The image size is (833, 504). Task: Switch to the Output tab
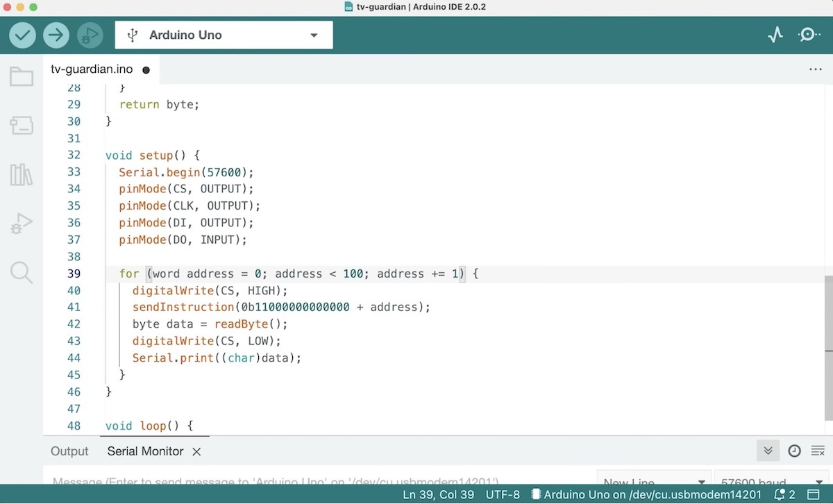(69, 451)
